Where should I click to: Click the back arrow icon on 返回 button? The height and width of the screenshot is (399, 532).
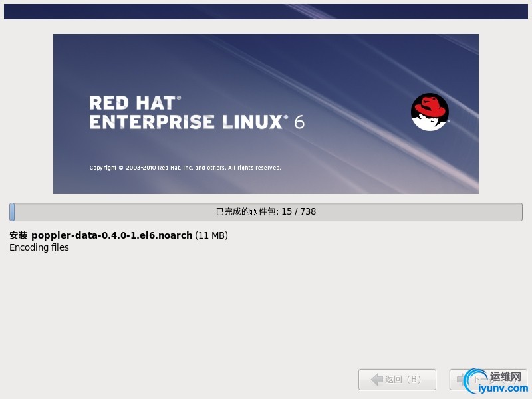tap(376, 379)
